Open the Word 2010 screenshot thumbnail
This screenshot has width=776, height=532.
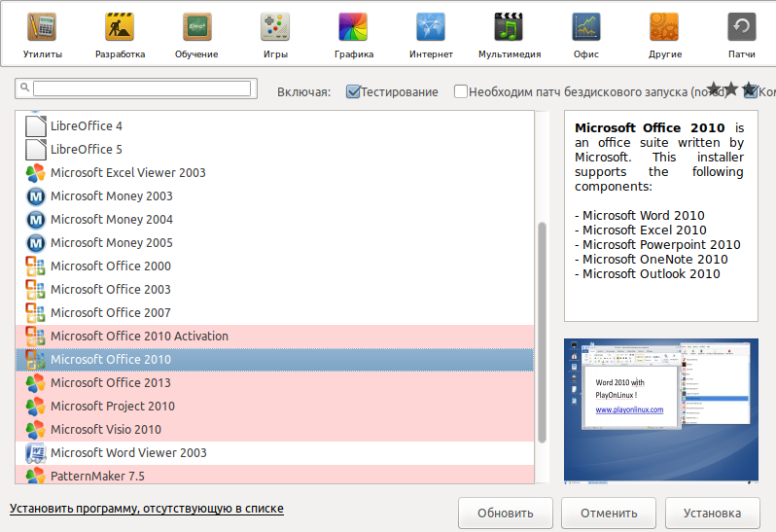(x=661, y=410)
